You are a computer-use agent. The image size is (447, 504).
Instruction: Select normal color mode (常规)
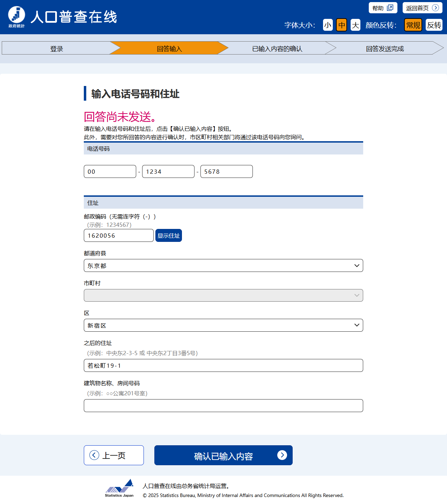[x=413, y=25]
